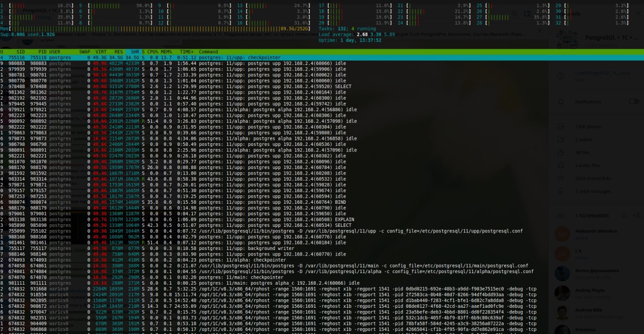Sort htop by the TIME+ column header
Viewport: 644px width, 334px height.
187,52
